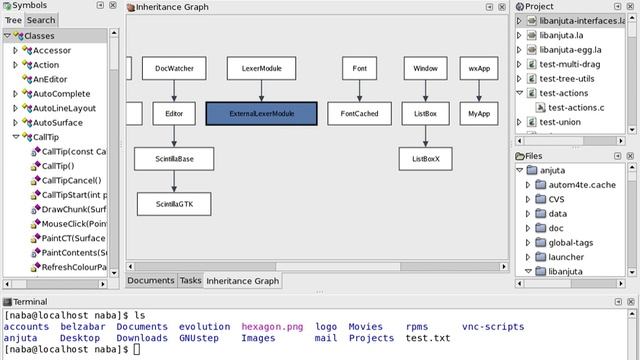Image resolution: width=640 pixels, height=360 pixels.
Task: Select the LexerModule graph node
Action: tap(262, 68)
